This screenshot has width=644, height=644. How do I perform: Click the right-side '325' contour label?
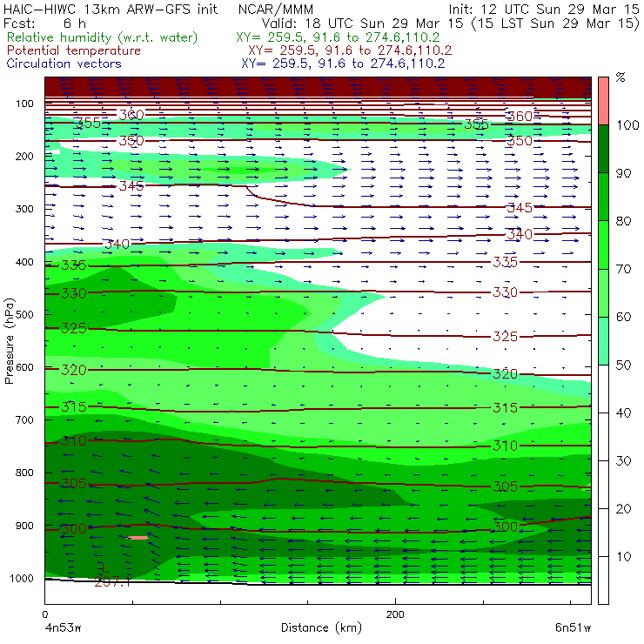pos(505,337)
